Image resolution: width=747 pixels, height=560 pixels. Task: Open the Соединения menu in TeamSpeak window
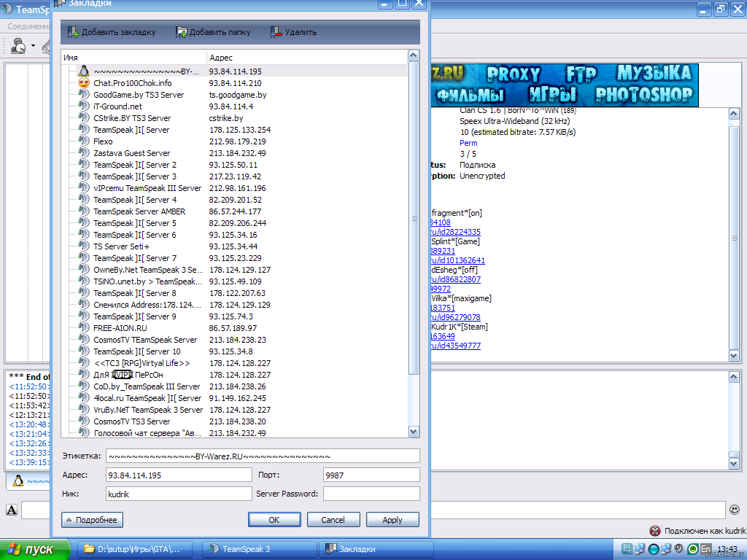[x=28, y=27]
